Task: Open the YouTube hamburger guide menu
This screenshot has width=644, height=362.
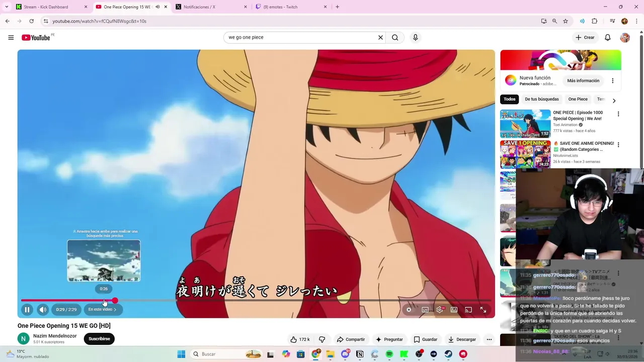Action: pos(11,37)
